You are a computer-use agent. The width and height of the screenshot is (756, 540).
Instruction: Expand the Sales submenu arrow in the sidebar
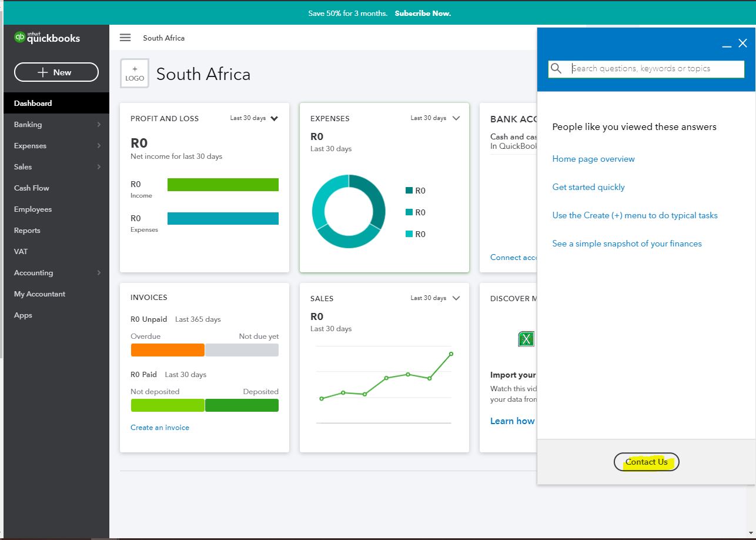99,167
